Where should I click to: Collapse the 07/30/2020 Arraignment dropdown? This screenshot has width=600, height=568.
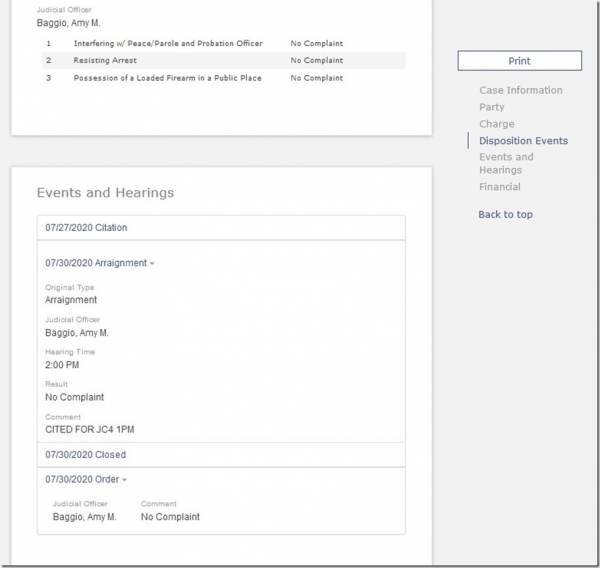(100, 263)
